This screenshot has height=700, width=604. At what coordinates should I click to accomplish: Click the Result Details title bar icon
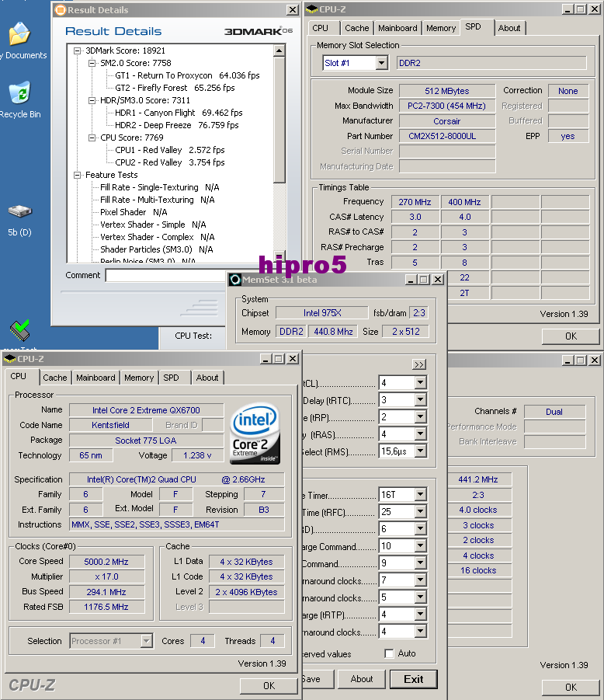pyautogui.click(x=60, y=10)
